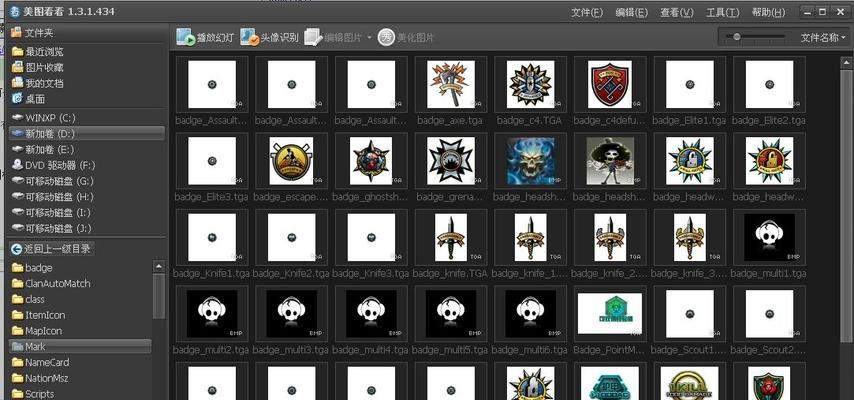Image resolution: width=854 pixels, height=400 pixels.
Task: Open 图片收藏 favorites folder
Action: point(37,68)
